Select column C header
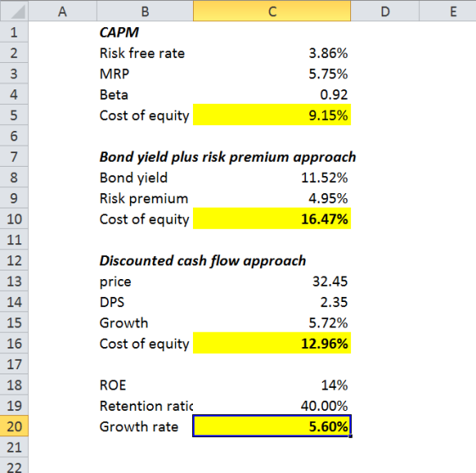This screenshot has height=473, width=476. click(272, 11)
